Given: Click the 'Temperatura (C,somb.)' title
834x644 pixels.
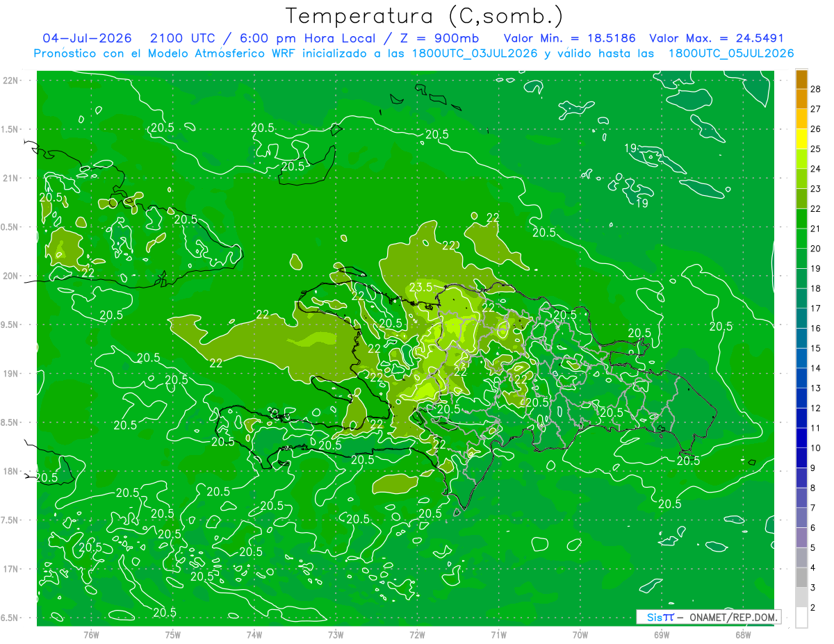Looking at the screenshot, I should coord(423,16).
